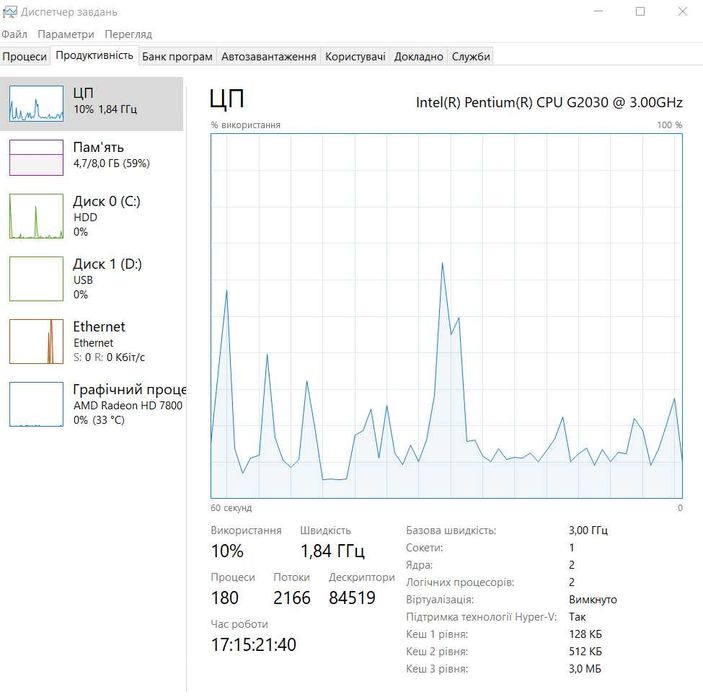Image resolution: width=703 pixels, height=699 pixels.
Task: Select the Диск 1 (D:) mini graph
Action: (36, 278)
